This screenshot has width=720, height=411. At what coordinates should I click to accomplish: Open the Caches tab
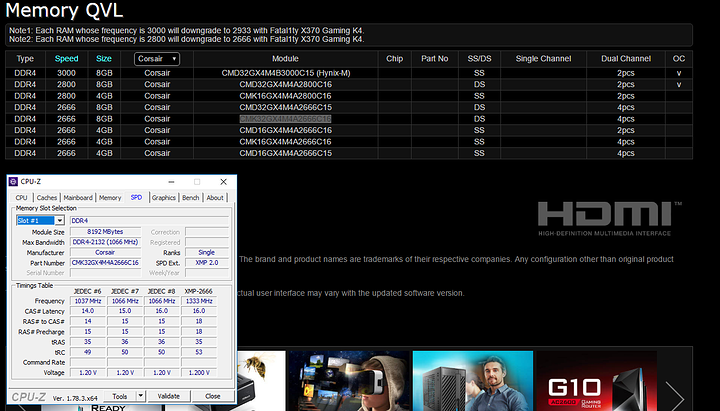[47, 198]
